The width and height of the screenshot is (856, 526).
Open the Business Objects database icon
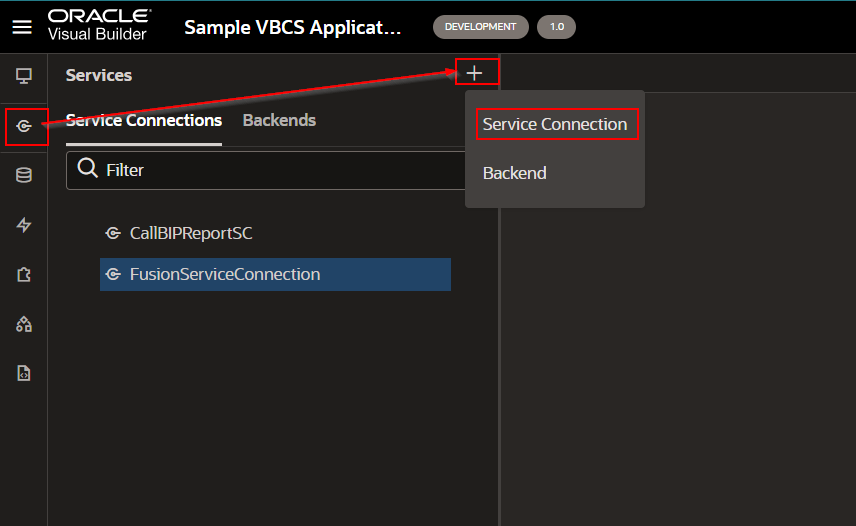pos(23,175)
